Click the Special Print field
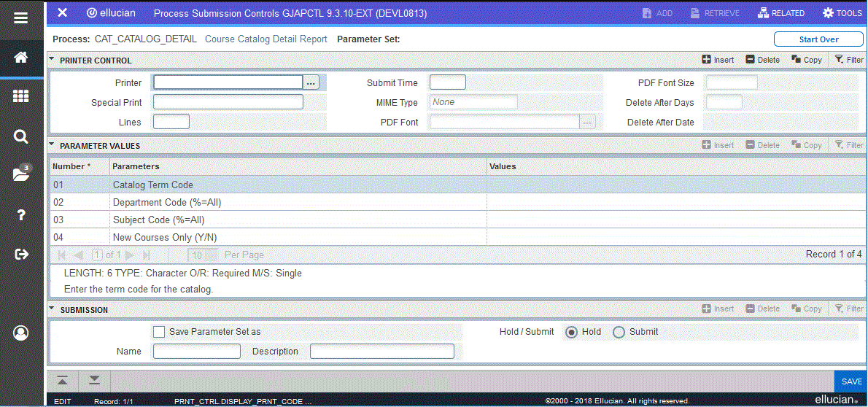This screenshot has width=868, height=407. [x=228, y=102]
